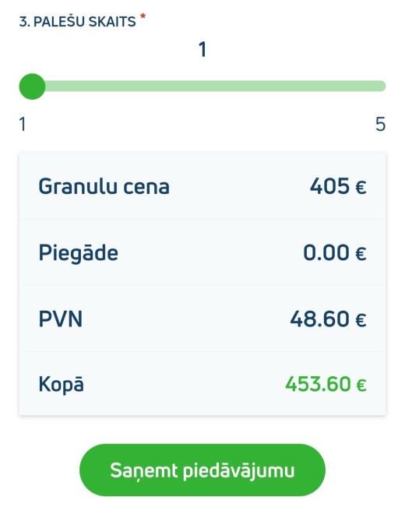Screen dimensions: 405x532
Task: Click the green euro sign in total
Action: coord(361,385)
